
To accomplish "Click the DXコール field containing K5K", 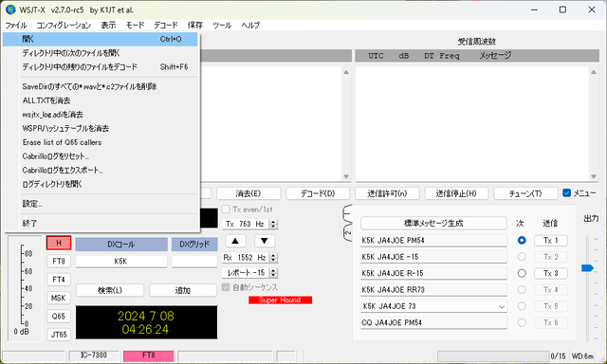I will (x=121, y=262).
